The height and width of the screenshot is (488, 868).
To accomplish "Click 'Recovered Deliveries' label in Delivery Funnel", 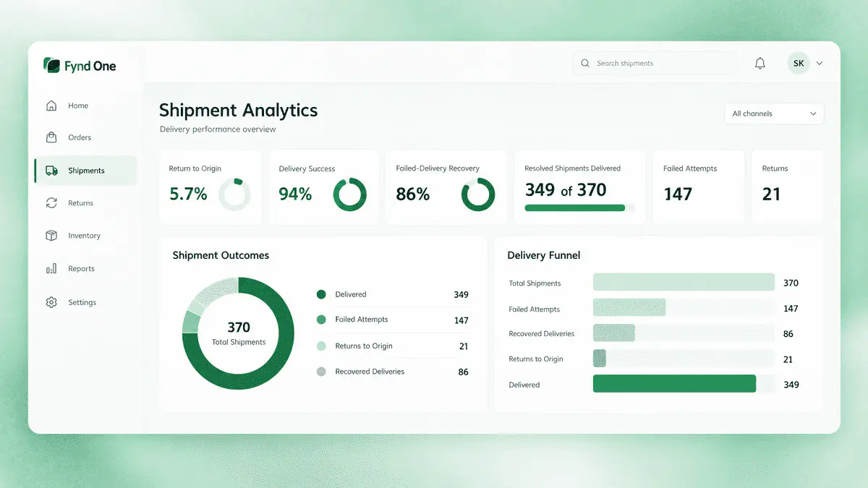I will point(542,334).
